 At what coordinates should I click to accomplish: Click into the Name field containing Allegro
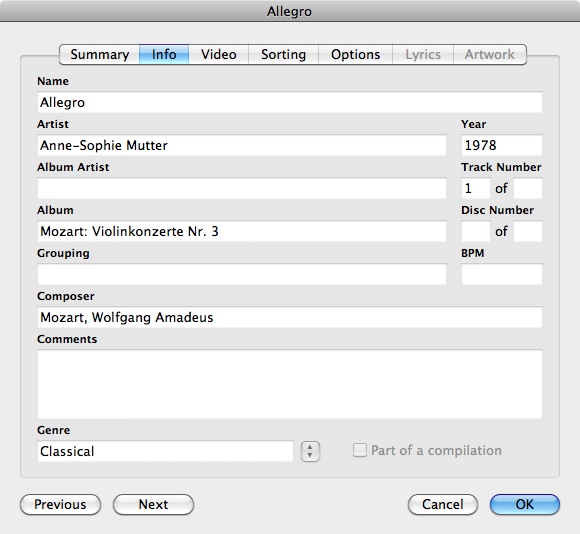coord(290,102)
